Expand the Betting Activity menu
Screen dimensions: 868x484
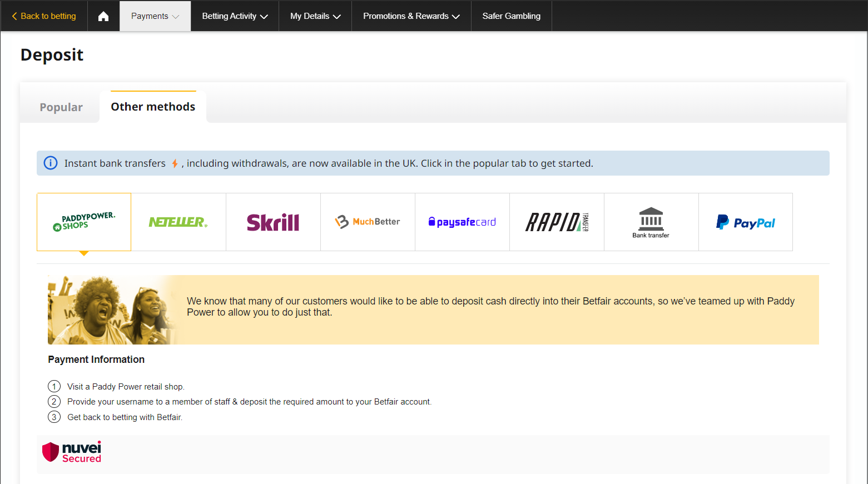(235, 16)
